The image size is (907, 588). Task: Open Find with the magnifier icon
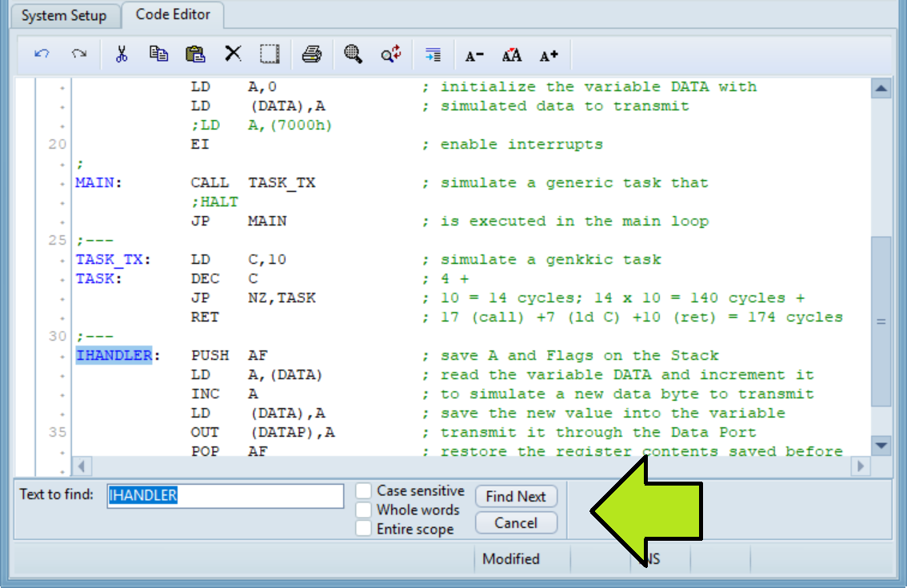click(353, 54)
